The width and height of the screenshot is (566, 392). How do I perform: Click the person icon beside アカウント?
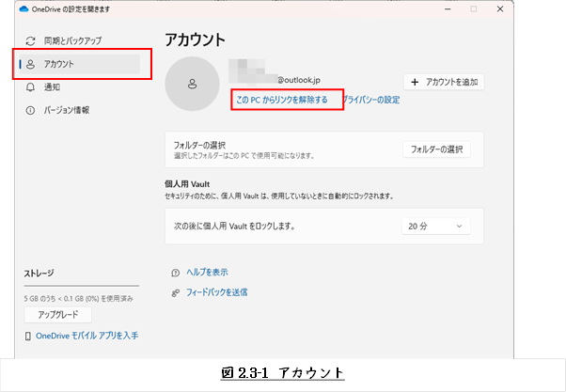[x=31, y=64]
